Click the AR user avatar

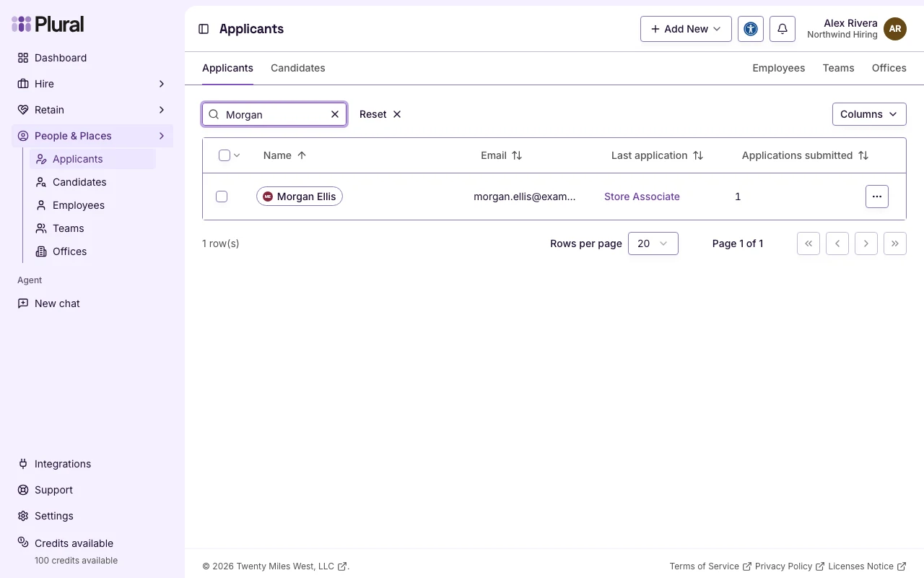click(895, 29)
